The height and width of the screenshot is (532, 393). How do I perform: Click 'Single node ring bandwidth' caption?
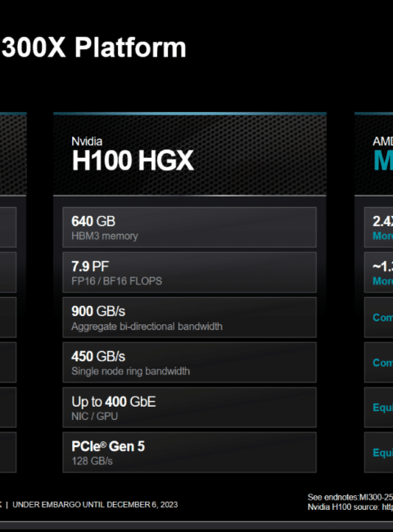(x=131, y=372)
